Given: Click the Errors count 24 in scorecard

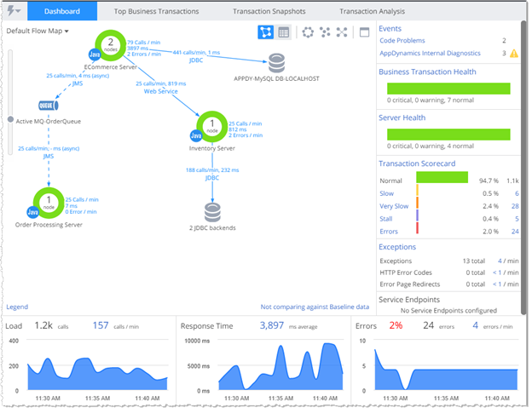Looking at the screenshot, I should click(515, 232).
